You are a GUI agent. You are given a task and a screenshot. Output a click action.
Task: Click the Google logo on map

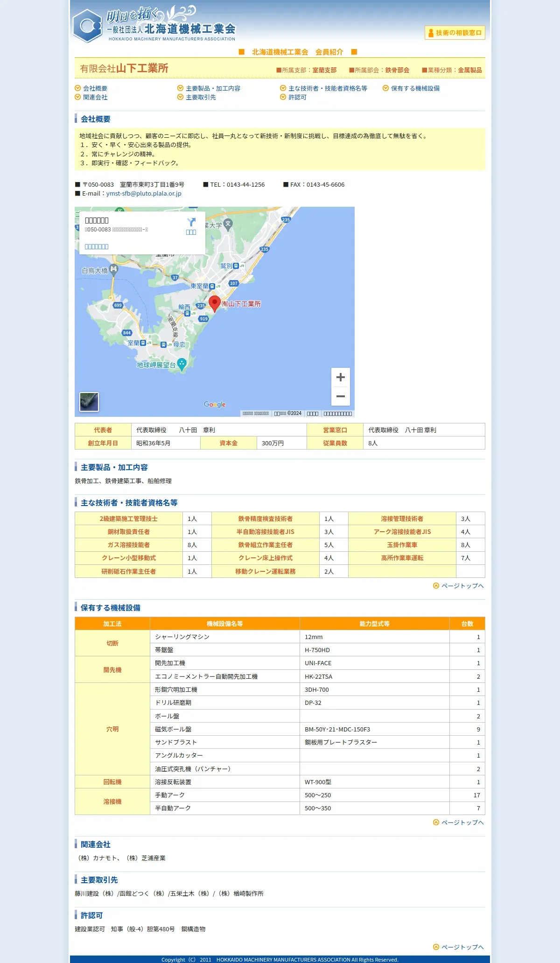coord(215,404)
